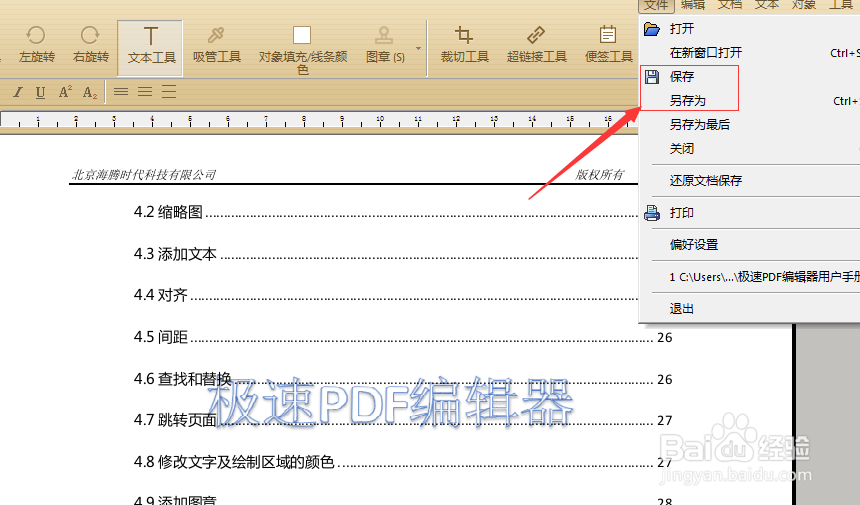Click the open folder icon in menu

(652, 29)
